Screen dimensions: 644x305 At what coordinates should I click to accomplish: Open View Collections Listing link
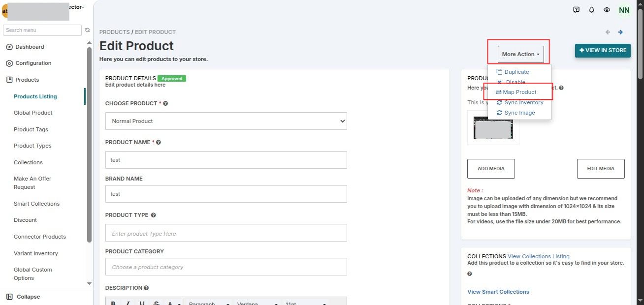pyautogui.click(x=539, y=256)
